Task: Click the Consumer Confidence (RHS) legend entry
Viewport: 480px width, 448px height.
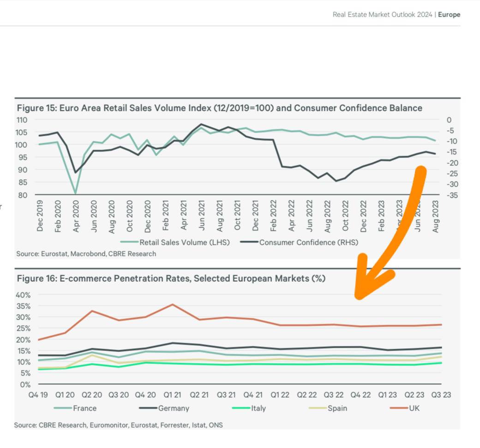Action: (308, 242)
